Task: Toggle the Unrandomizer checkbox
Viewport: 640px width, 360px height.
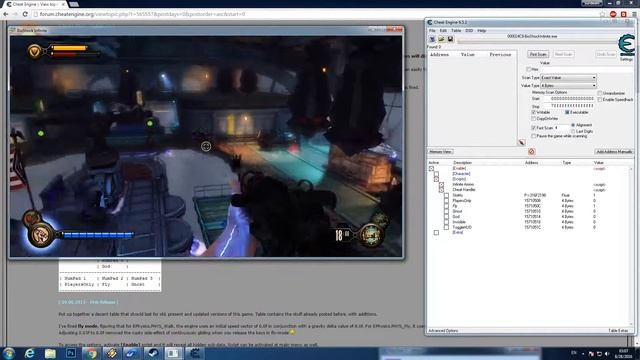Action: 600,93
